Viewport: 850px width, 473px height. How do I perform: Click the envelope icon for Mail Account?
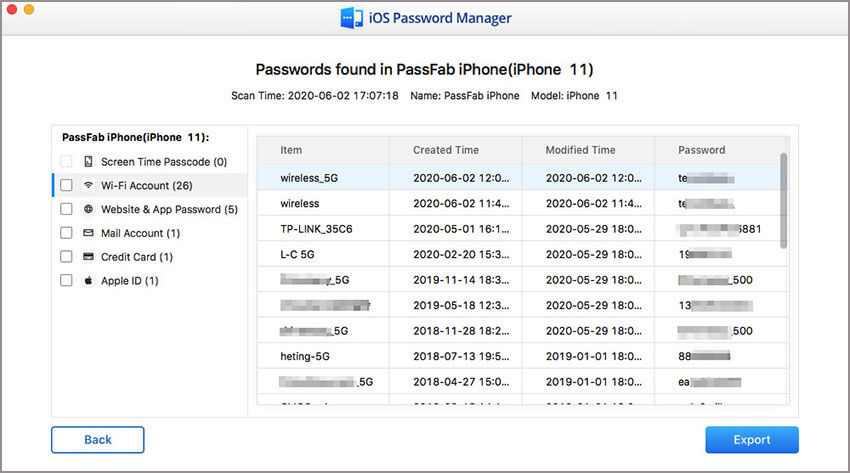[88, 233]
